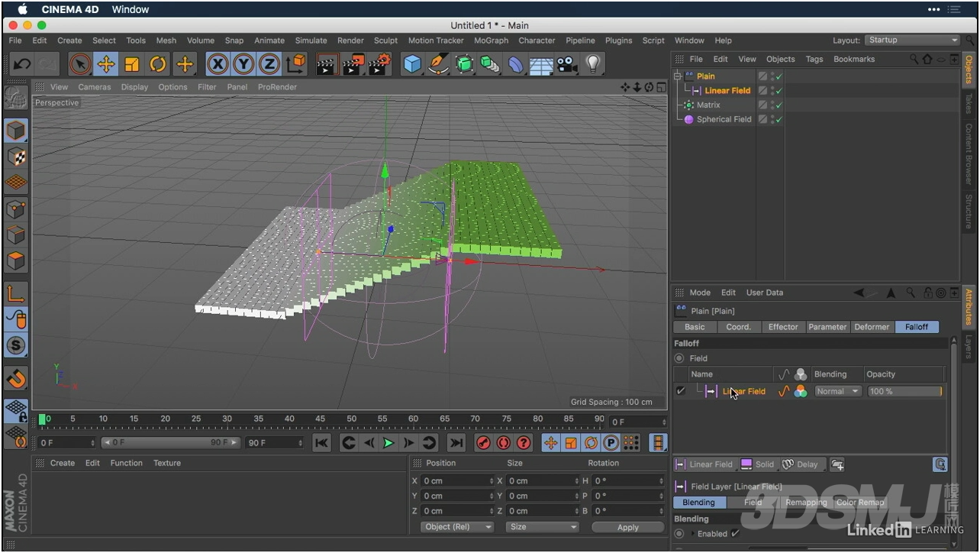Add a Cube primitive object
Screen dimensions: 980x553
(412, 64)
